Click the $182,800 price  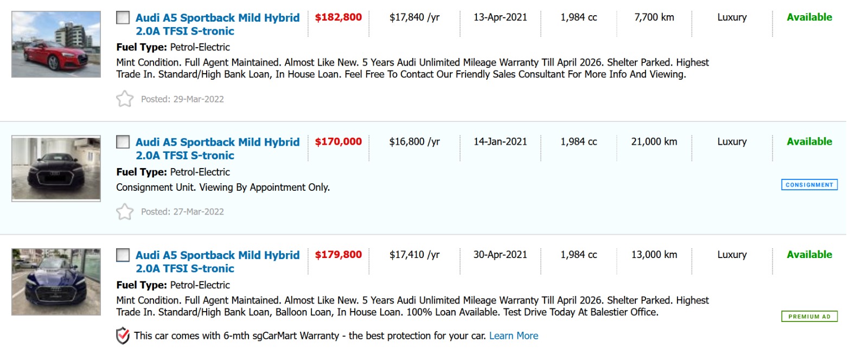click(x=338, y=17)
